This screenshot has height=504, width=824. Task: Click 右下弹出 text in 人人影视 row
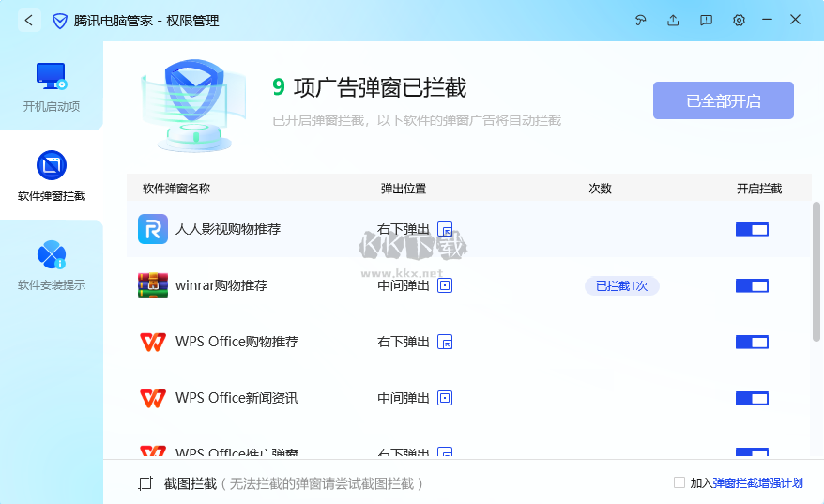pos(404,229)
